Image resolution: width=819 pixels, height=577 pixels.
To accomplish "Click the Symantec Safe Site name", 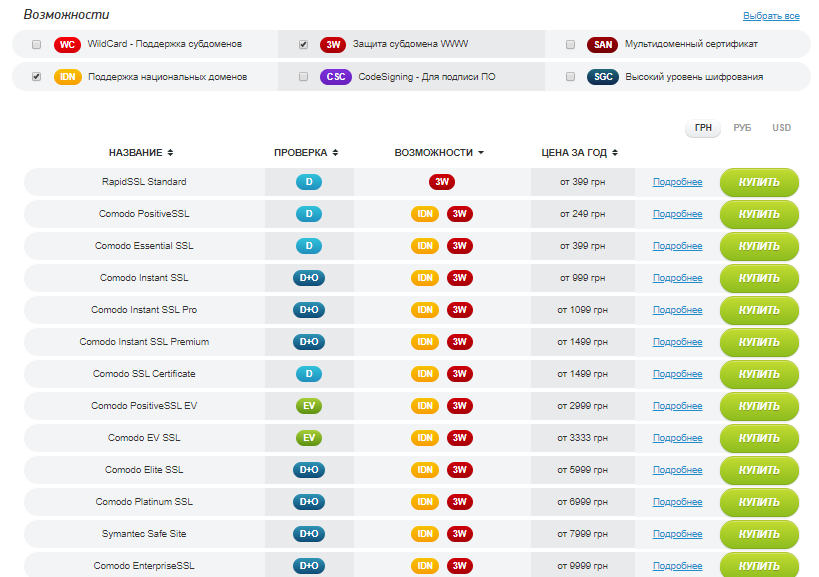I will click(144, 534).
